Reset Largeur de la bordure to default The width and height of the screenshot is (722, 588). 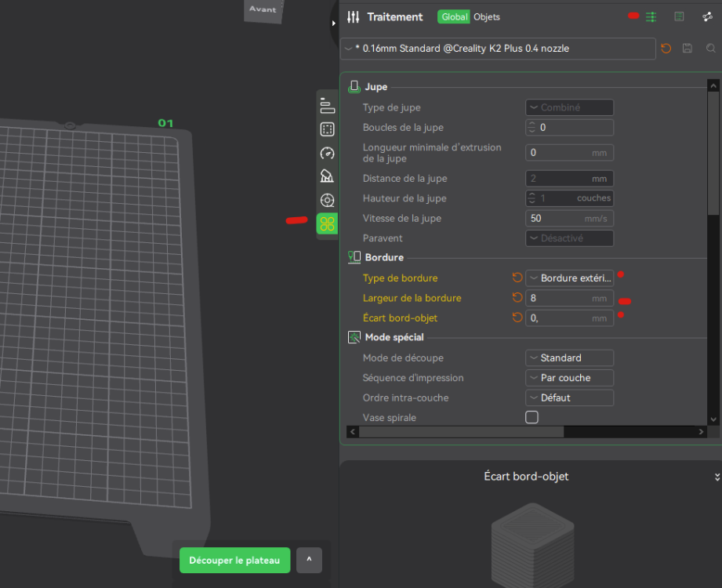click(517, 298)
